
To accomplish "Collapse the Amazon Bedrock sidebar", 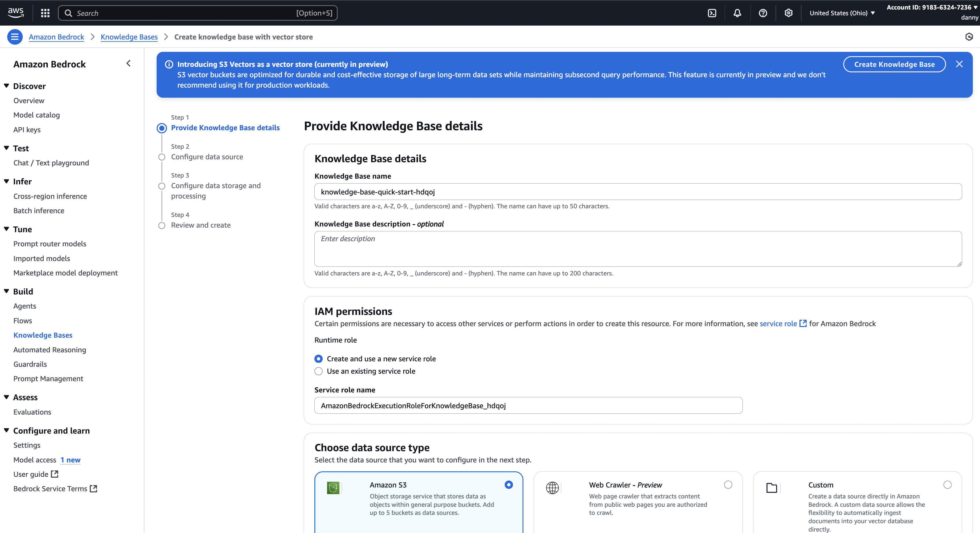I will tap(129, 63).
